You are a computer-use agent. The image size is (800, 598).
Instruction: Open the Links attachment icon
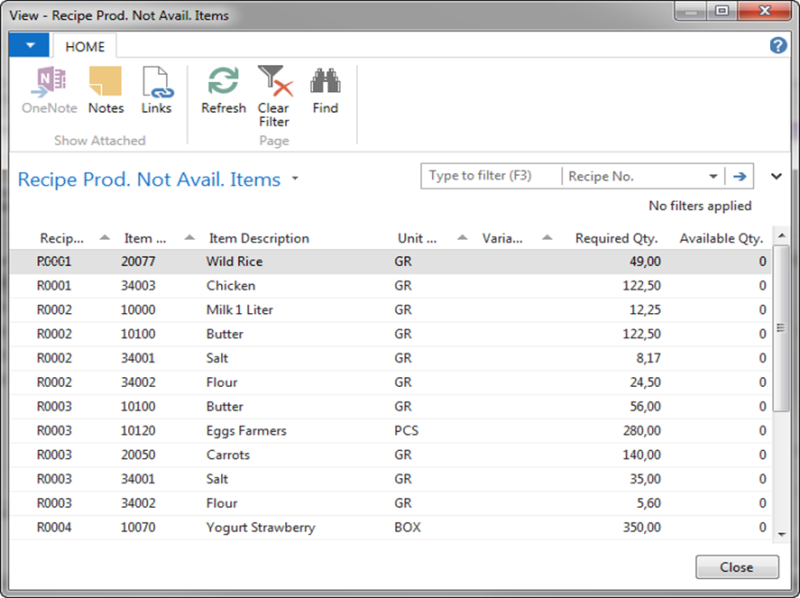(x=156, y=88)
